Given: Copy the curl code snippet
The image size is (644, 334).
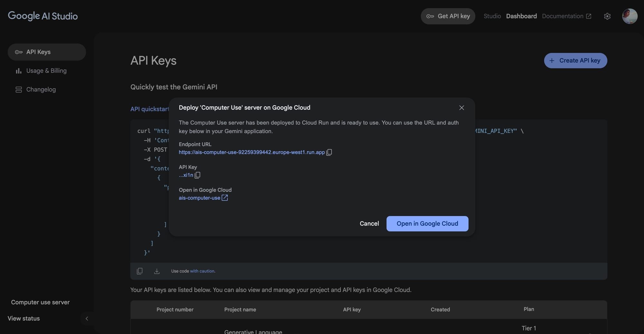Looking at the screenshot, I should click(139, 271).
